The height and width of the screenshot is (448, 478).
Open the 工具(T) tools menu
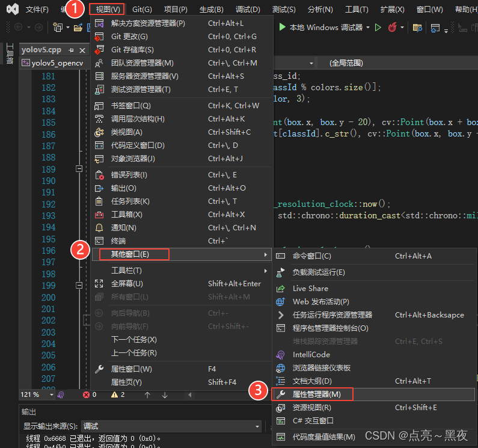point(357,10)
